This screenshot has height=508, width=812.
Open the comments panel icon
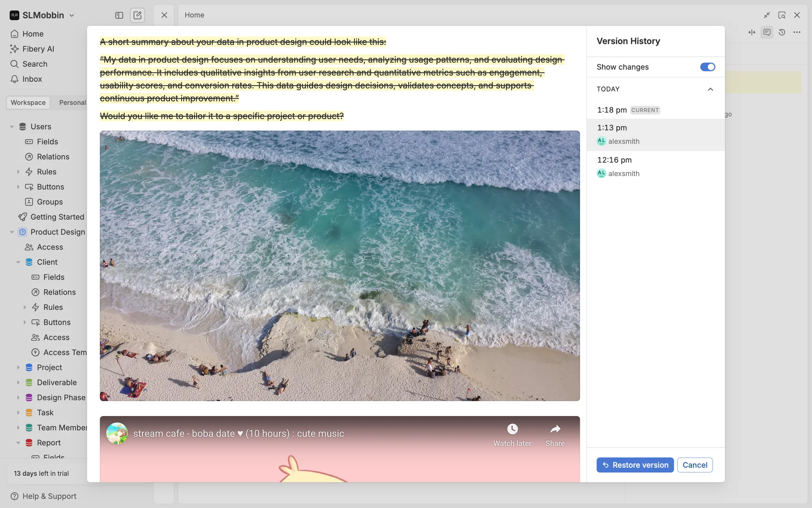coord(767,32)
